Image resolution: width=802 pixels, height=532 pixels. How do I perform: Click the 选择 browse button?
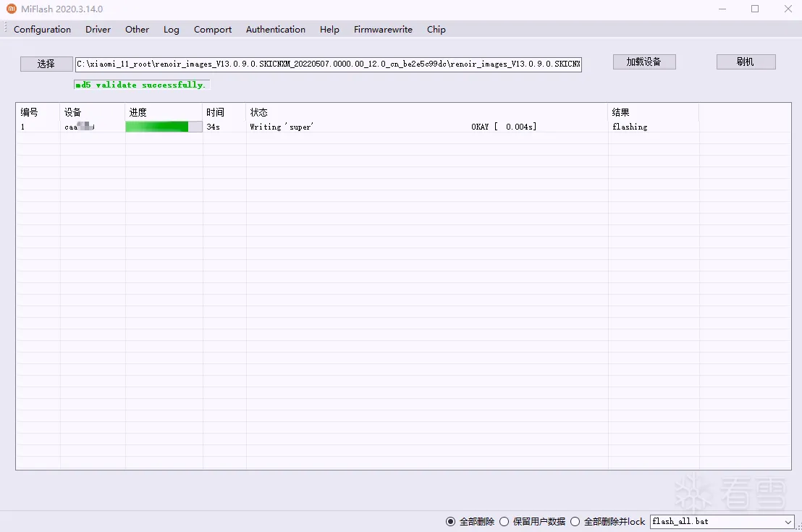46,64
